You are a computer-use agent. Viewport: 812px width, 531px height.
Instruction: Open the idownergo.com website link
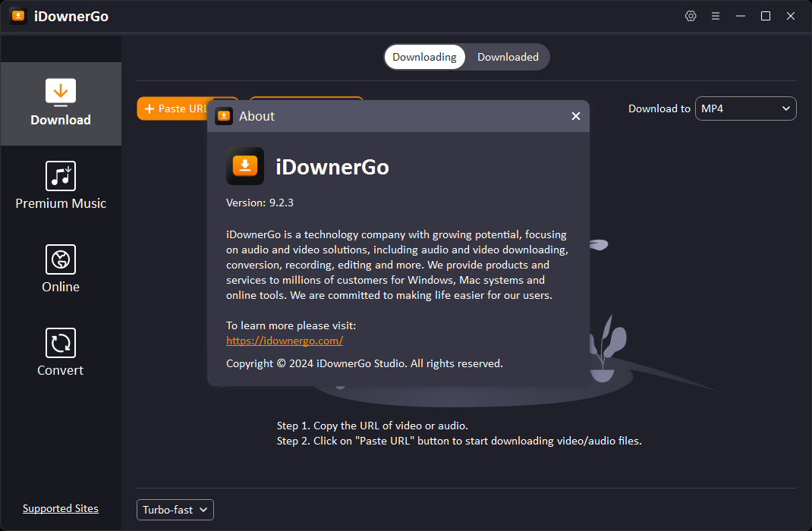(x=285, y=341)
